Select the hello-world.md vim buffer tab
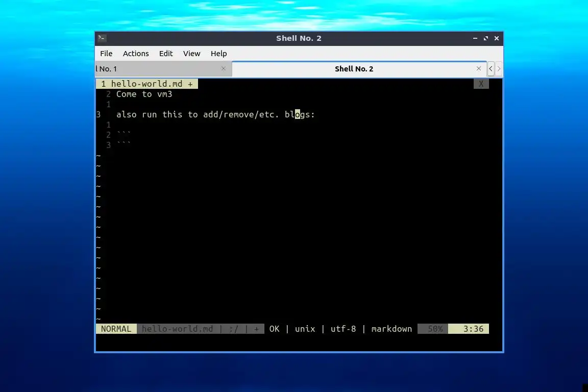Image resolution: width=588 pixels, height=392 pixels. [147, 84]
